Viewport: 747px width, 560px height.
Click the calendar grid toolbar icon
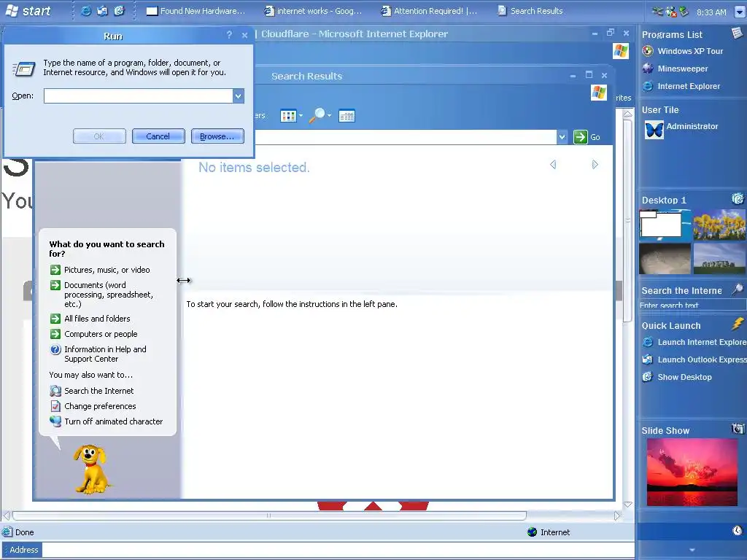[x=347, y=116]
